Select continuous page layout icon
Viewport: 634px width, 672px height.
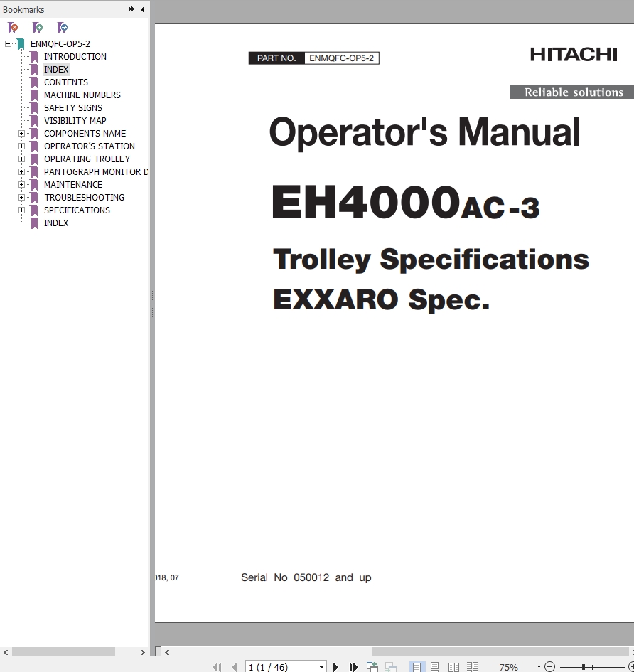434,667
